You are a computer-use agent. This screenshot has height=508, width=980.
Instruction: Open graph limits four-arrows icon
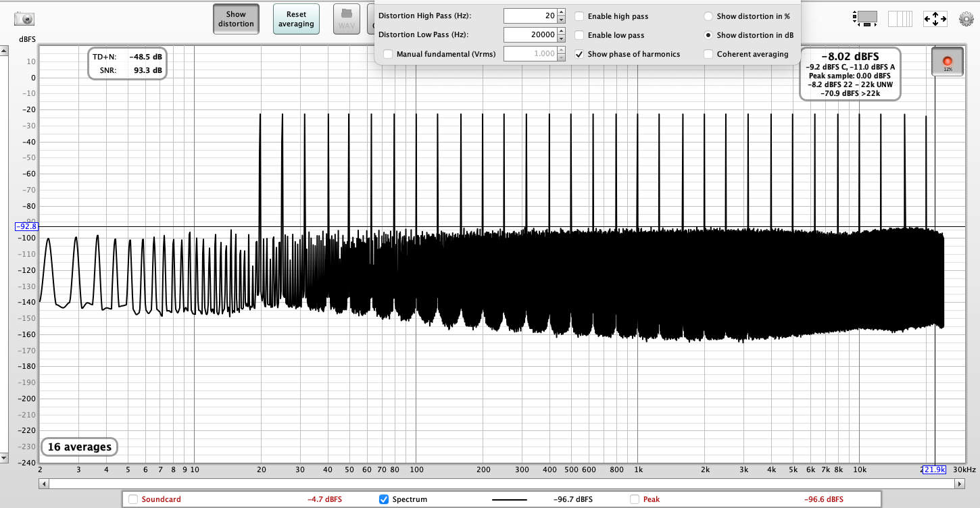click(x=935, y=19)
